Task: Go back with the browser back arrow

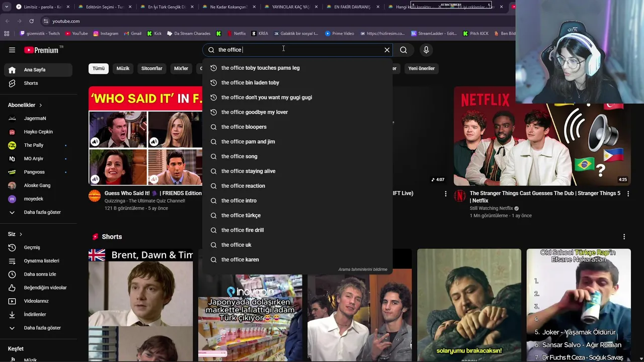Action: (x=7, y=21)
